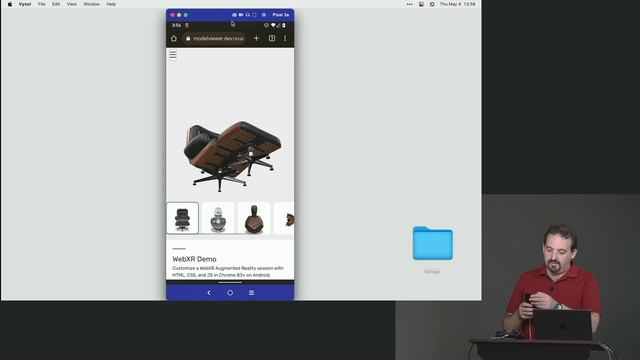Open the Chrome tab switcher icon
This screenshot has width=640, height=360.
[x=272, y=38]
